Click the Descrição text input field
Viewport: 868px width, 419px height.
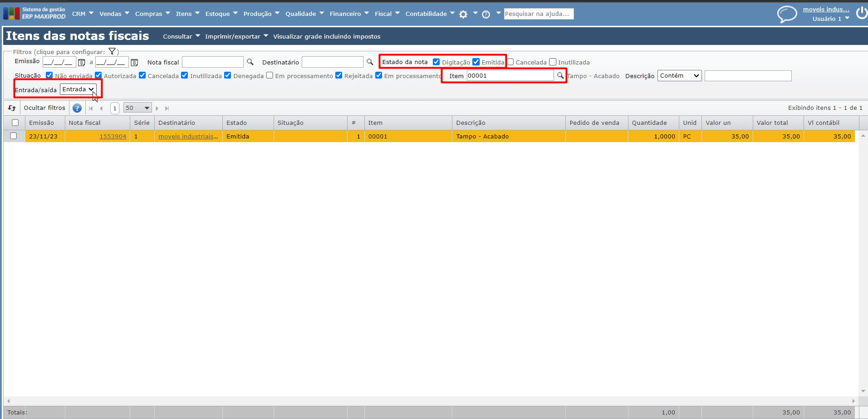coord(748,76)
